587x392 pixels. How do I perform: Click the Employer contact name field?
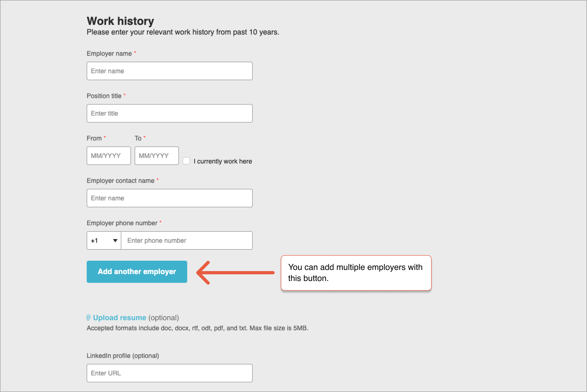[x=169, y=198]
